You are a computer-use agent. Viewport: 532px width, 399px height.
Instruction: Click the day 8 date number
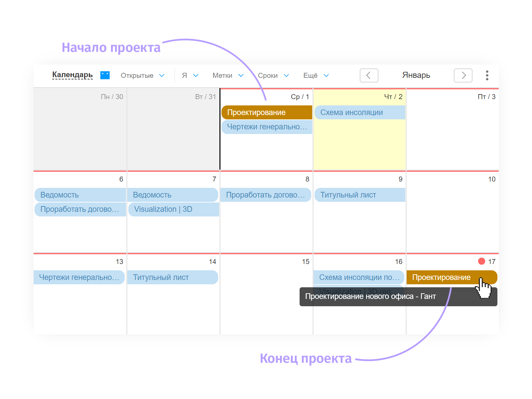pyautogui.click(x=308, y=179)
